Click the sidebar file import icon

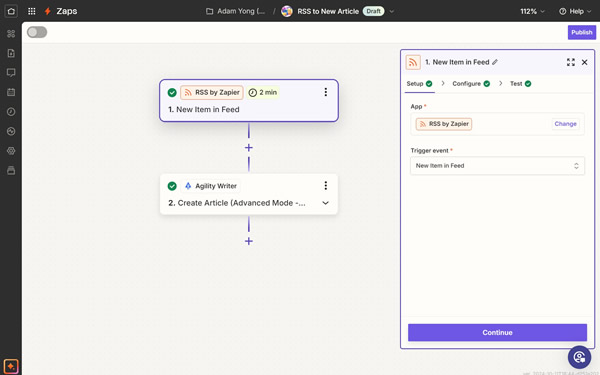click(11, 53)
